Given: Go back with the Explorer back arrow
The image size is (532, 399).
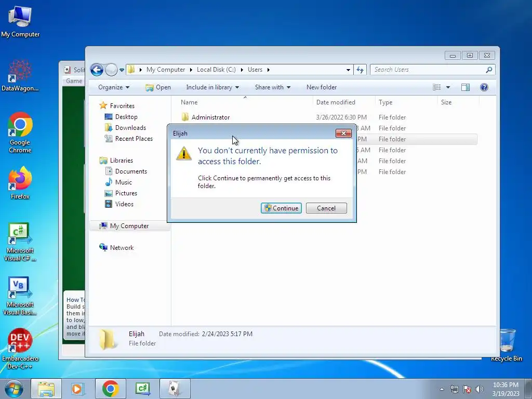Looking at the screenshot, I should click(x=97, y=70).
